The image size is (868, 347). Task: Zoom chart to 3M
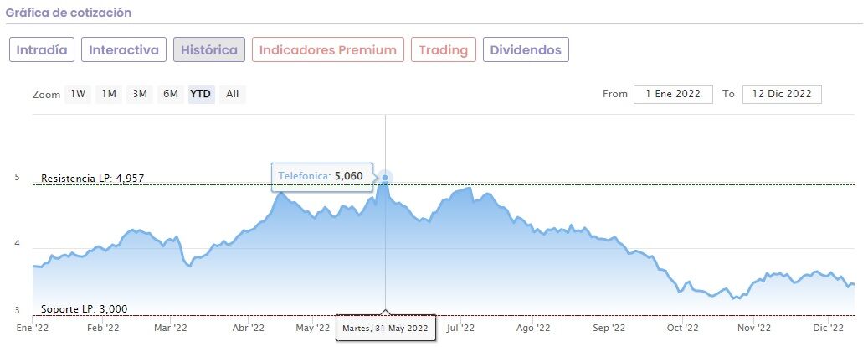(x=140, y=94)
